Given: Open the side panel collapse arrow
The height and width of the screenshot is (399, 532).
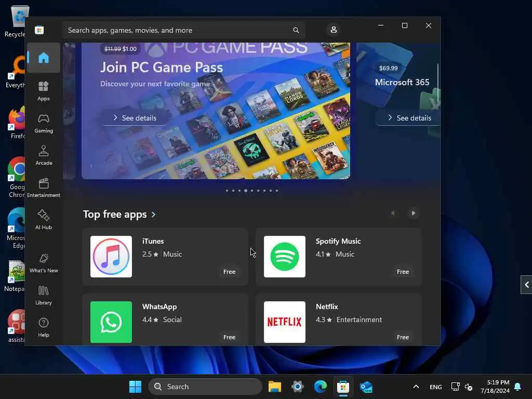Looking at the screenshot, I should [526, 285].
